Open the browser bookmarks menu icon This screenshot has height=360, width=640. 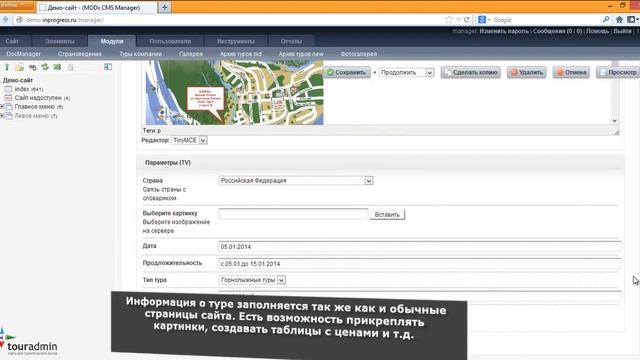pyautogui.click(x=631, y=20)
